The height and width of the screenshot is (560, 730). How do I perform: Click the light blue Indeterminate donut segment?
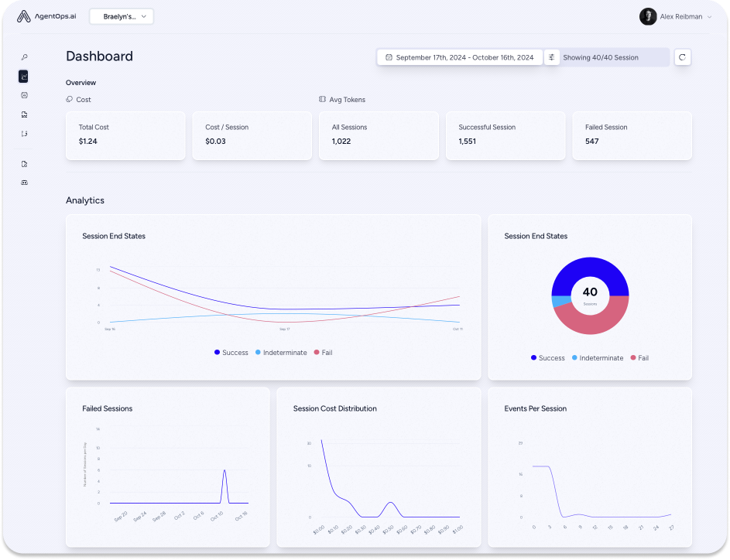pyautogui.click(x=561, y=301)
